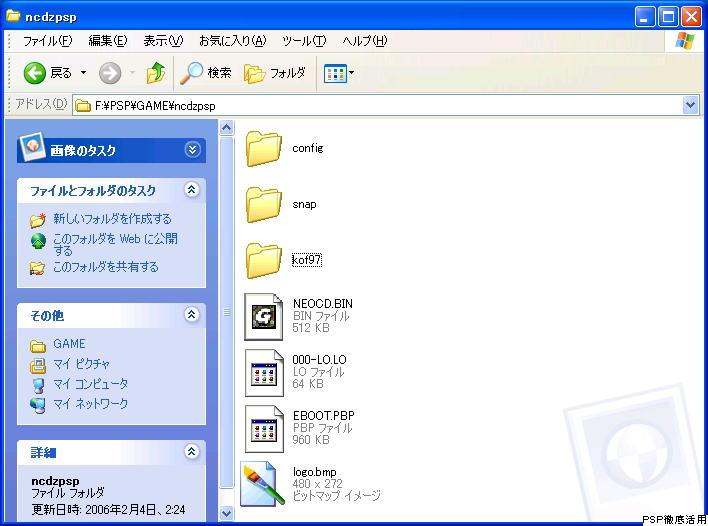Maximize the ncdzpsp window
708x526 pixels.
coord(668,17)
